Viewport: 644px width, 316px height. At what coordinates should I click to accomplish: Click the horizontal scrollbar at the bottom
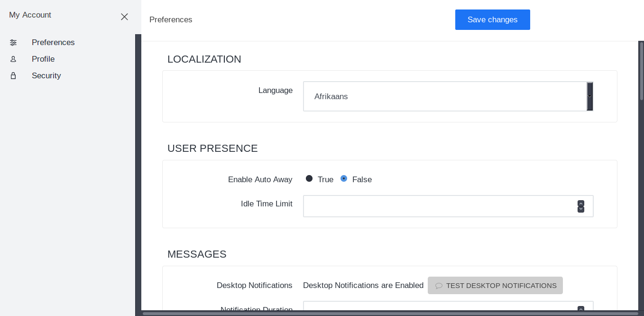(389, 314)
